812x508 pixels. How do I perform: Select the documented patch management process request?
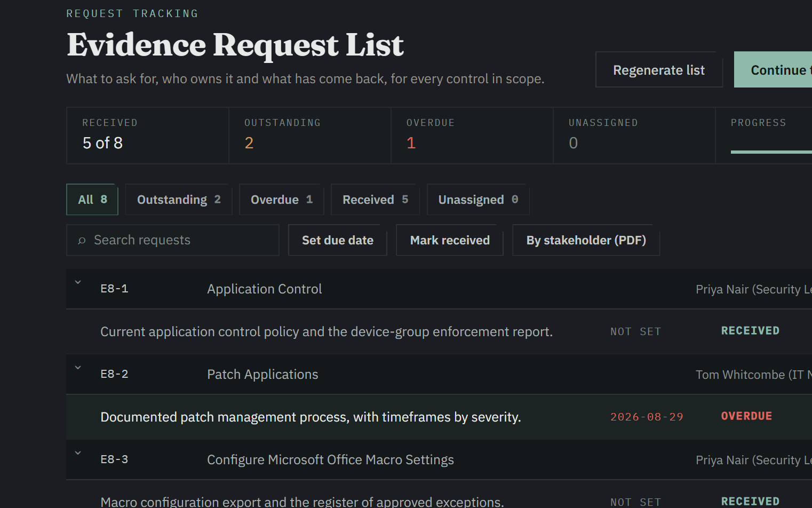click(x=311, y=417)
